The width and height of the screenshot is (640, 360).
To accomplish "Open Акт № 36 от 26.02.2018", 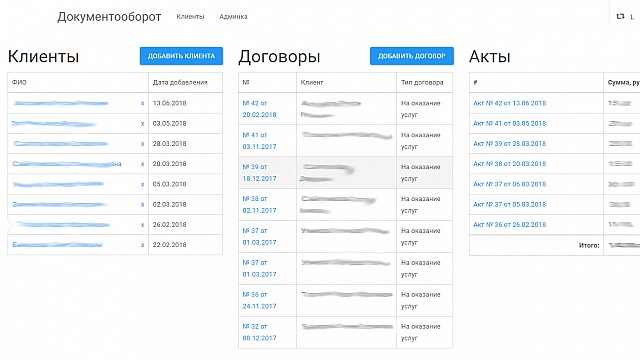I will pyautogui.click(x=509, y=224).
